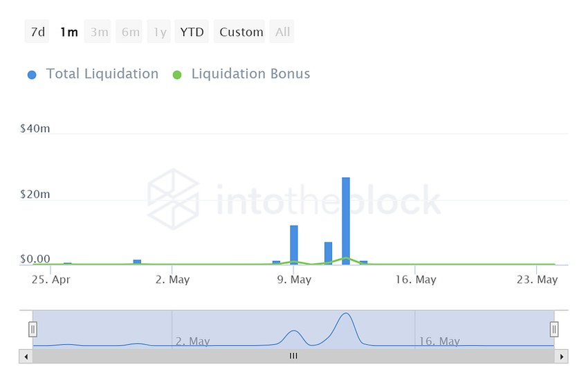Click the tallest blue liquidation bar
The height and width of the screenshot is (392, 588).
[x=346, y=220]
